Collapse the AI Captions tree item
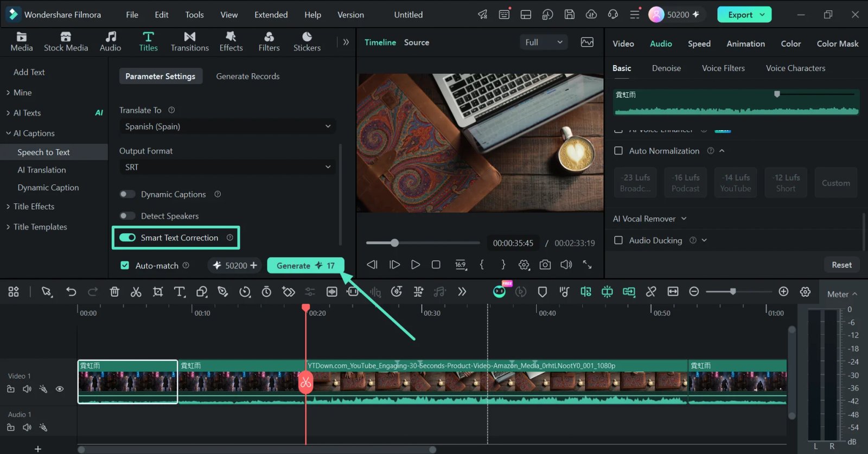This screenshot has width=868, height=454. pyautogui.click(x=30, y=133)
